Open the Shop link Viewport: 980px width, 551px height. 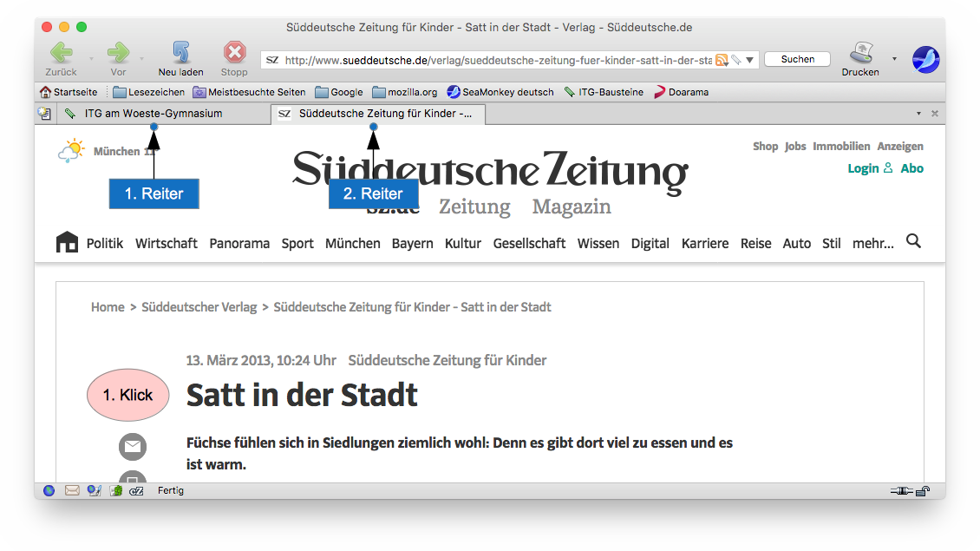pos(765,147)
